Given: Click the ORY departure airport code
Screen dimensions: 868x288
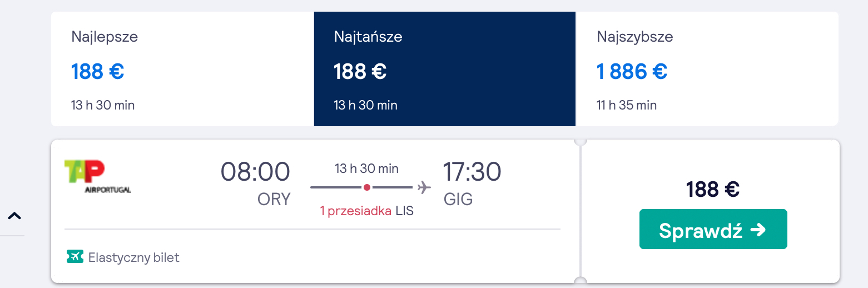Looking at the screenshot, I should click(x=274, y=199).
